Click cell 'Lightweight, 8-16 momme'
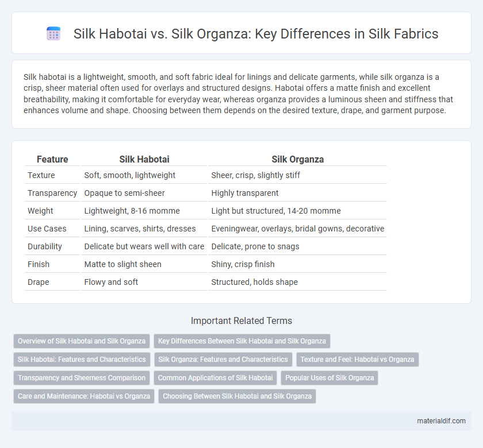Viewport: 483px width, 448px height. pos(144,211)
